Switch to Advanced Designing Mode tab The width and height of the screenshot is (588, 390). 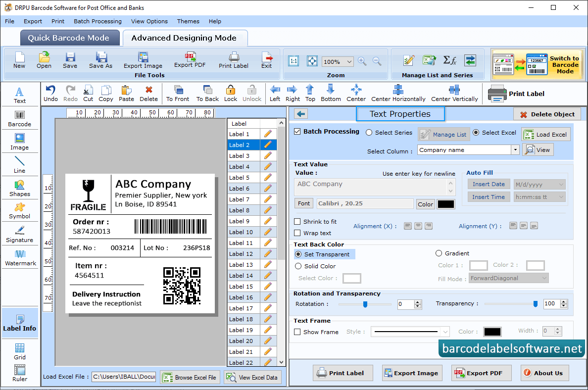(x=185, y=38)
